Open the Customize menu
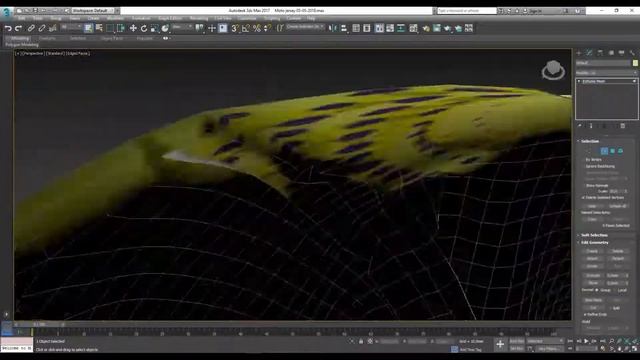The width and height of the screenshot is (640, 360). (x=247, y=18)
